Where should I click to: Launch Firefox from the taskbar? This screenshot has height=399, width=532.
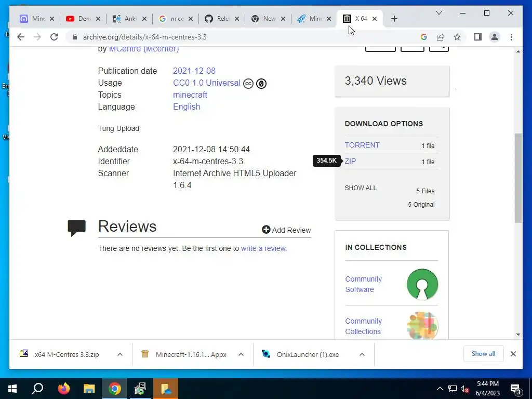click(x=63, y=389)
